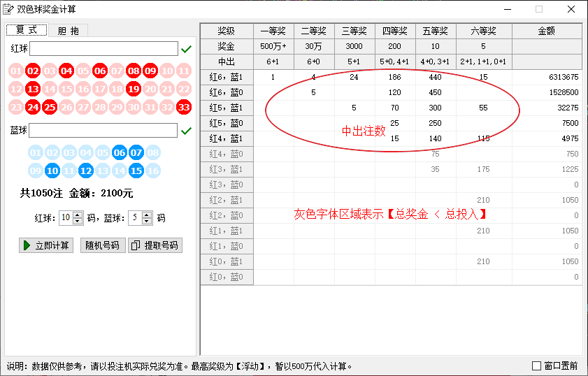Deselect red ball number 19
This screenshot has width=588, height=376.
coord(134,89)
